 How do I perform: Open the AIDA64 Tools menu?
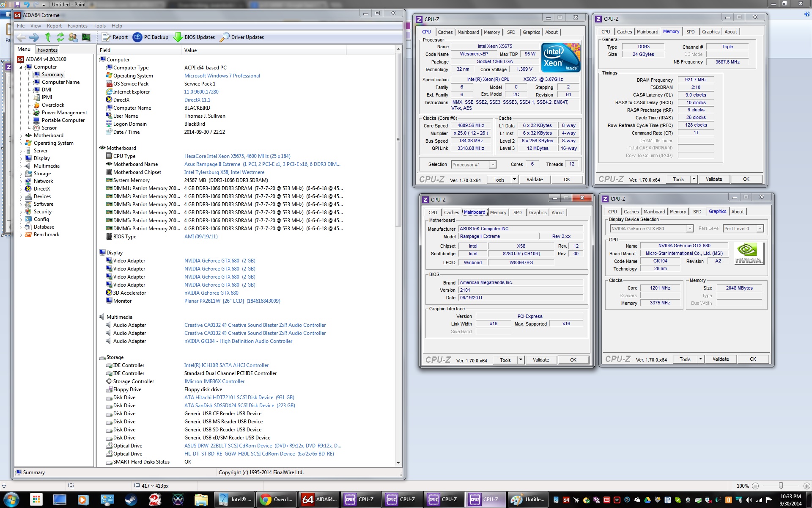click(99, 26)
